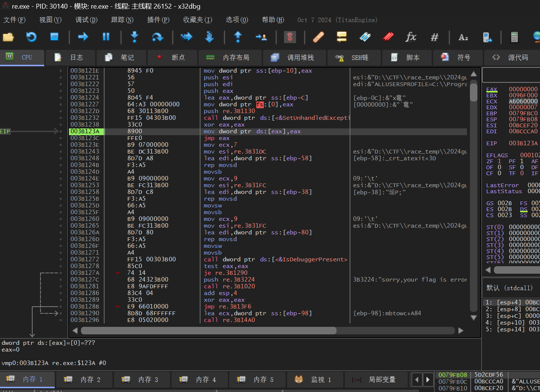This screenshot has width=540, height=392.
Task: Click the disassembly horizontal scrollbar thumb
Action: point(209,330)
